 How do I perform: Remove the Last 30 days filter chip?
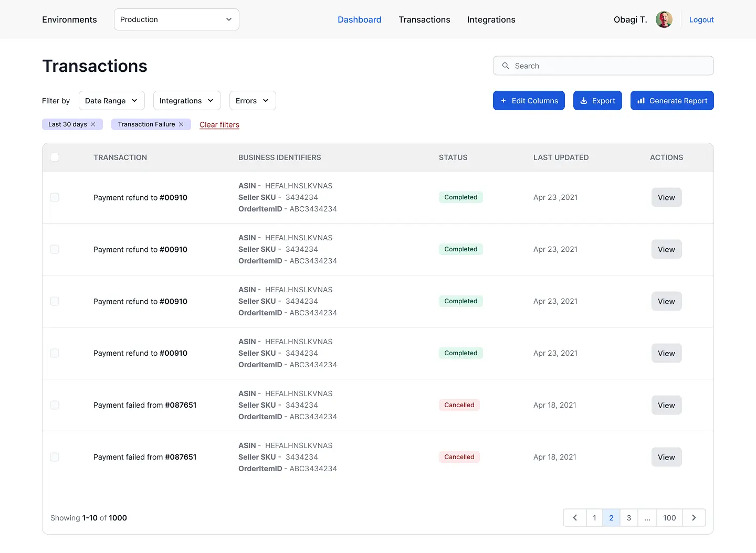pyautogui.click(x=93, y=124)
